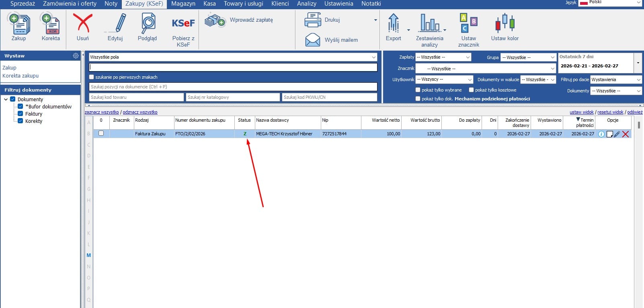Click Wprowadź zapłatę money icon
The width and height of the screenshot is (644, 308).
[x=215, y=20]
